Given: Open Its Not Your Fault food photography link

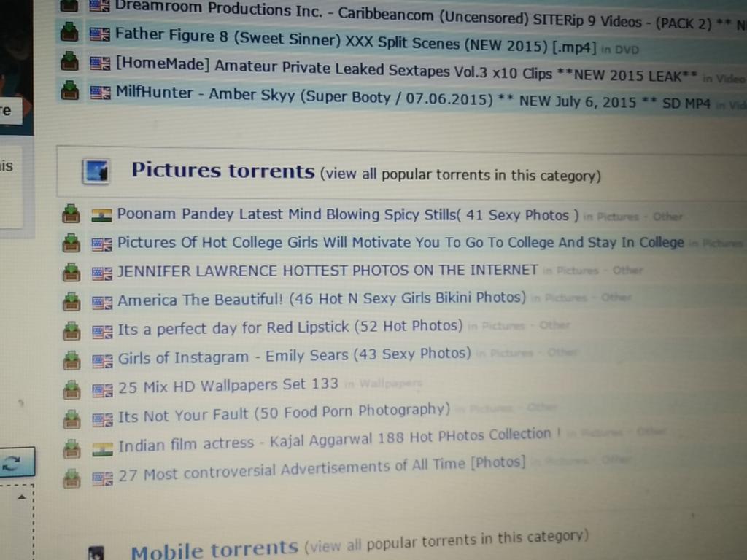Looking at the screenshot, I should pos(284,413).
